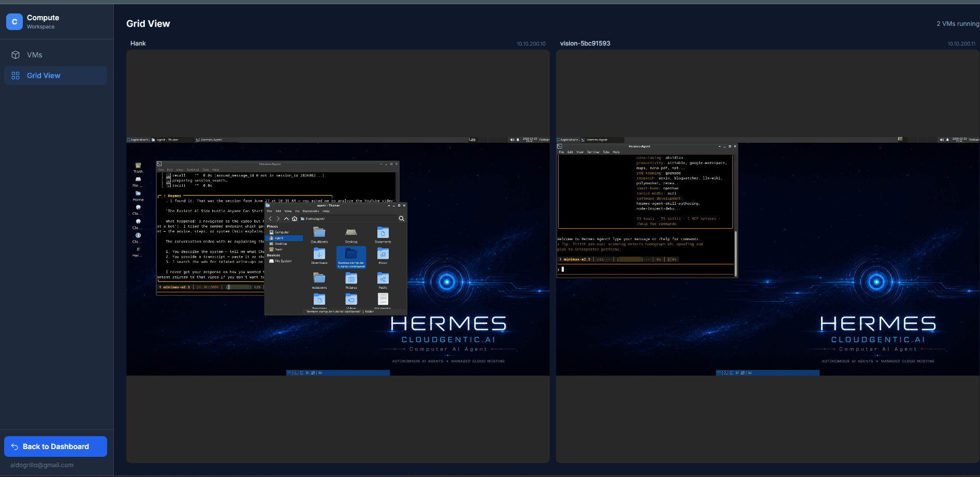Click bottom dock panel in vision VM
This screenshot has height=477, width=980.
768,372
